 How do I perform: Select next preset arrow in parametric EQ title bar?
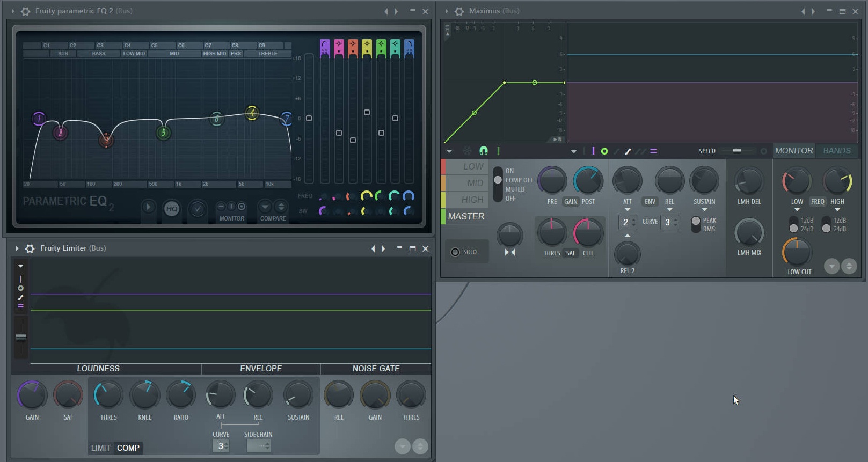[396, 11]
